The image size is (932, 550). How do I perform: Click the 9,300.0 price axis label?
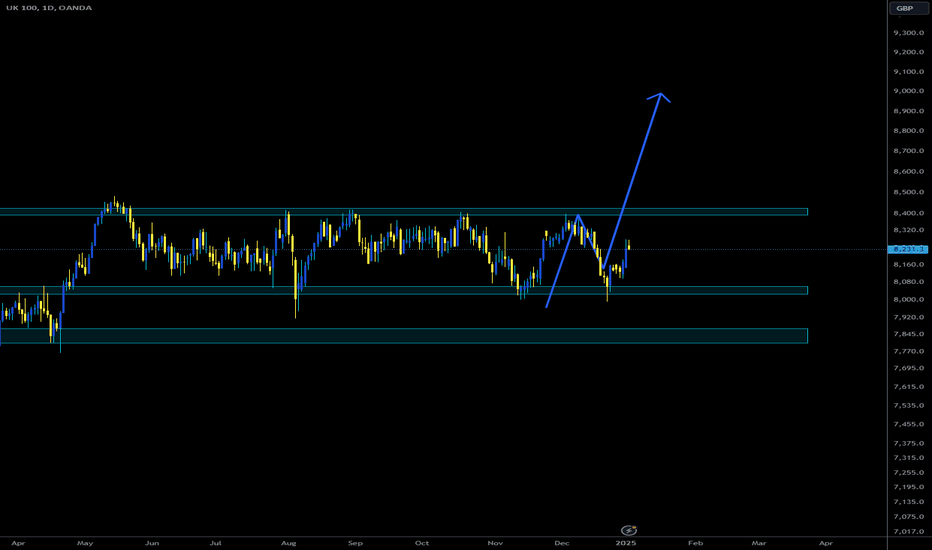(x=908, y=33)
